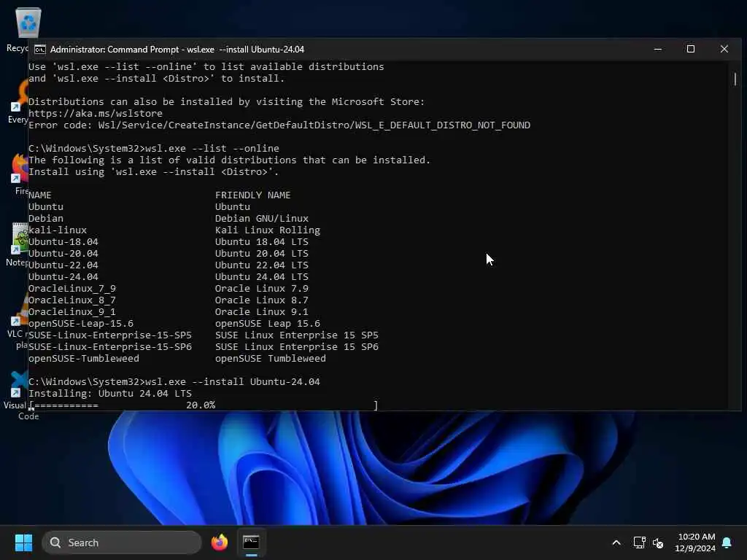Launch Firefox from the taskbar
Viewport: 747px width, 560px height.
coord(220,542)
